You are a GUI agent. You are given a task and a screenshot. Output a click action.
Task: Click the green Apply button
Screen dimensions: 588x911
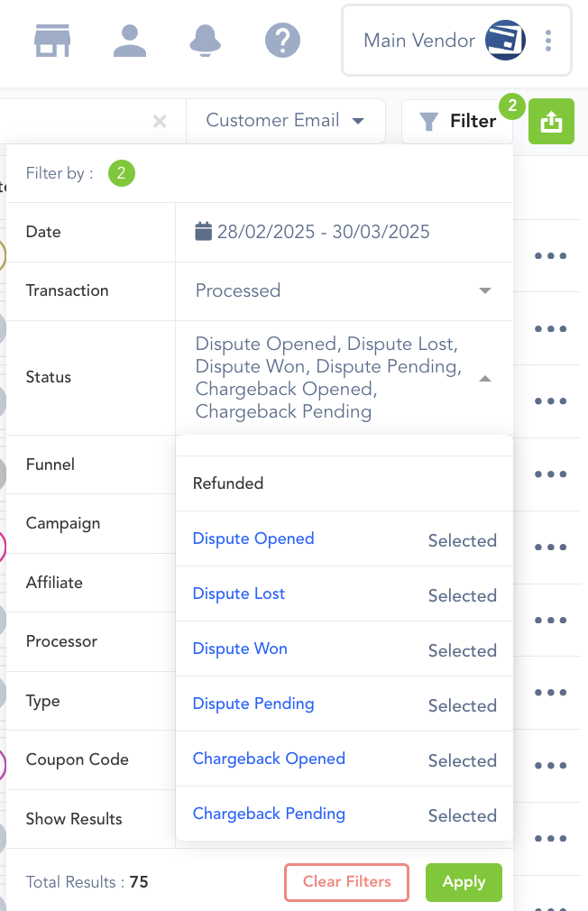(464, 882)
